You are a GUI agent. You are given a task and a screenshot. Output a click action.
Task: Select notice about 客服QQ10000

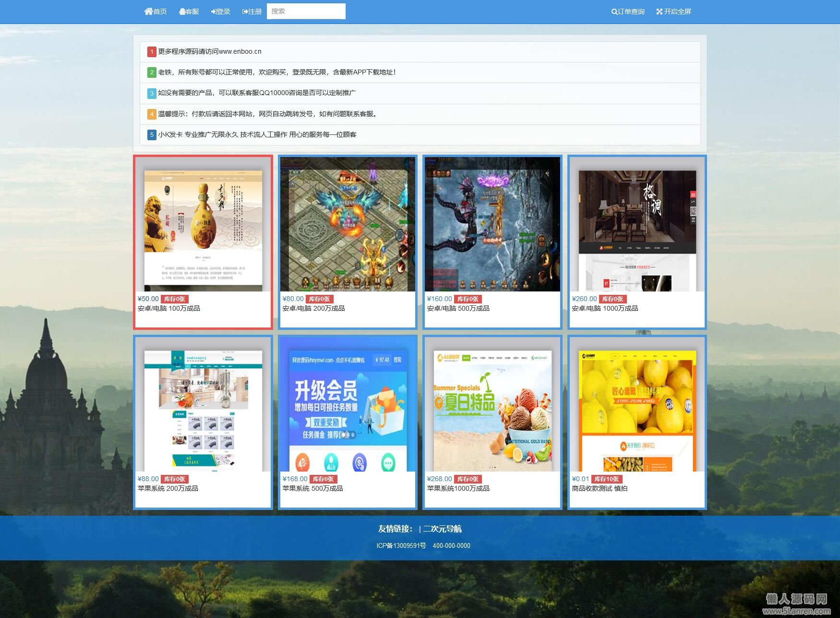click(x=420, y=93)
